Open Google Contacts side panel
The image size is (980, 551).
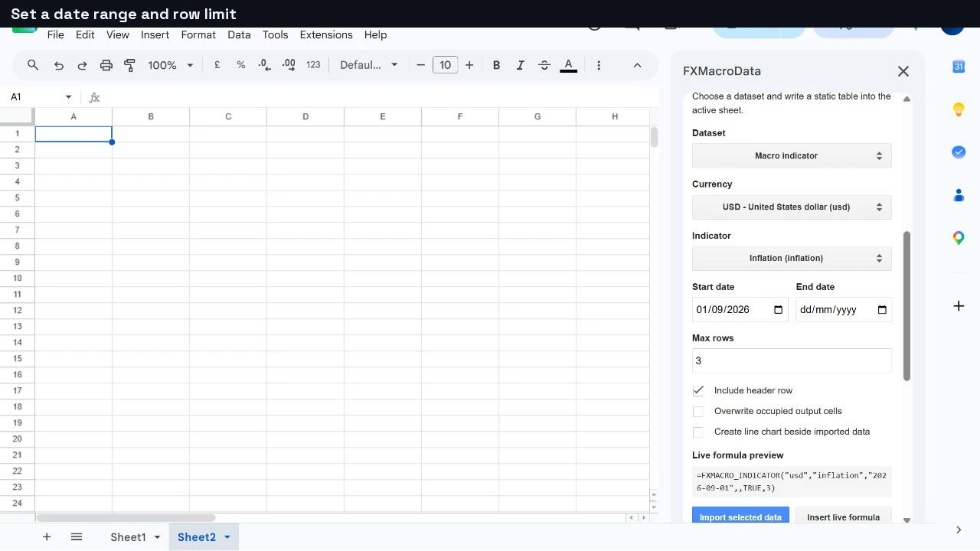tap(959, 195)
